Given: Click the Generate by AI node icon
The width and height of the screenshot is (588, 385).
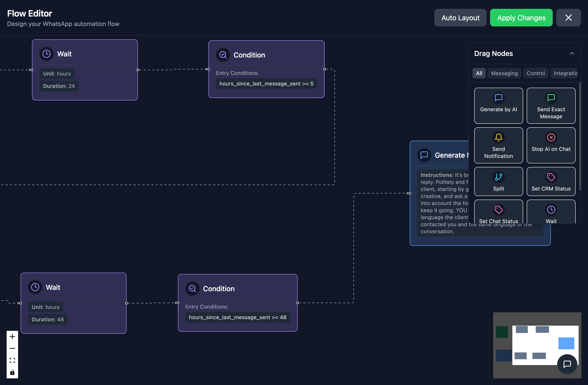Looking at the screenshot, I should 498,98.
